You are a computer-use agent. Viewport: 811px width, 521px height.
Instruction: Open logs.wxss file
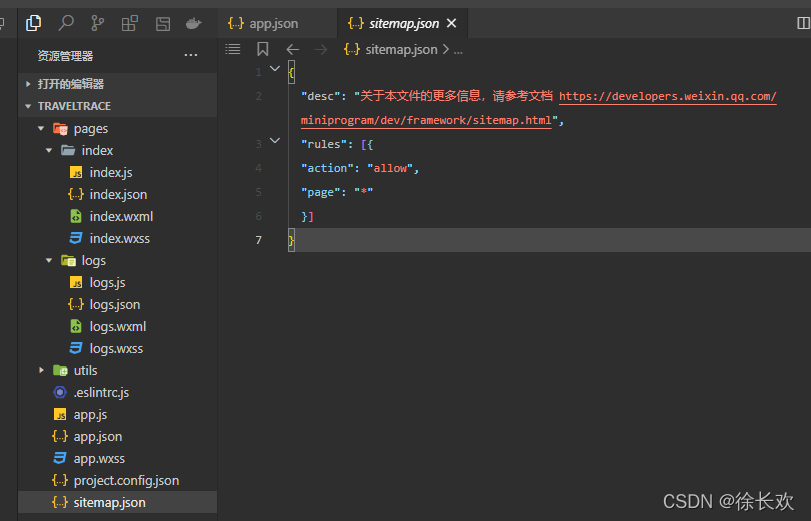[117, 348]
